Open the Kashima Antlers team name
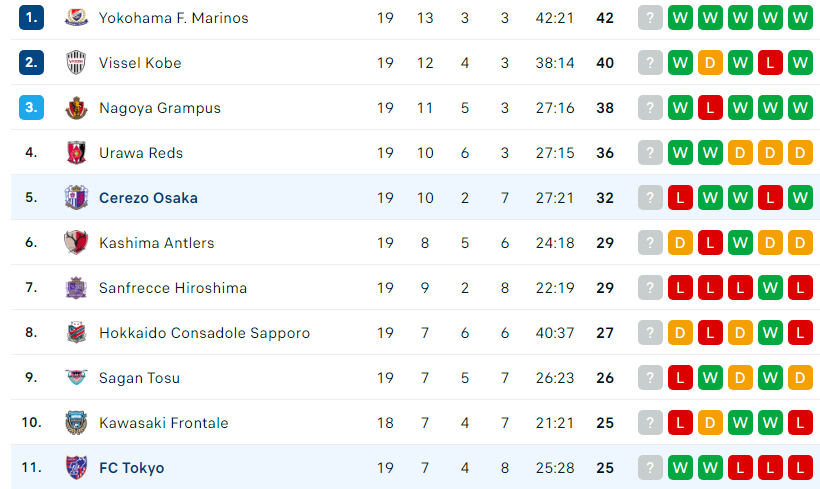Image resolution: width=820 pixels, height=489 pixels. tap(157, 243)
